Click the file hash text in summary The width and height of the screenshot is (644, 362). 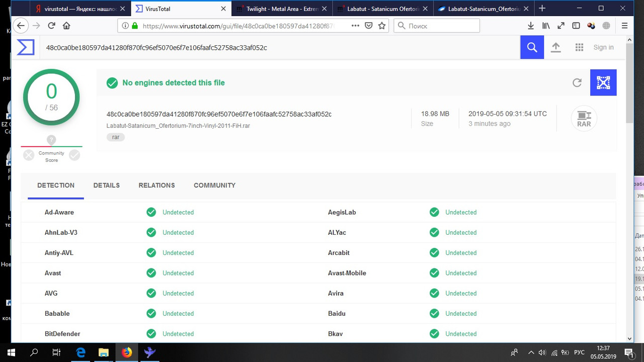point(219,114)
